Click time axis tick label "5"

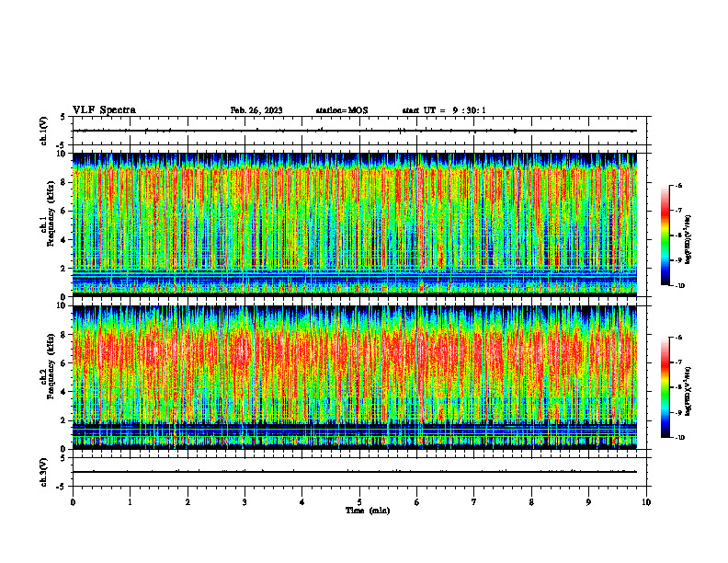[359, 502]
